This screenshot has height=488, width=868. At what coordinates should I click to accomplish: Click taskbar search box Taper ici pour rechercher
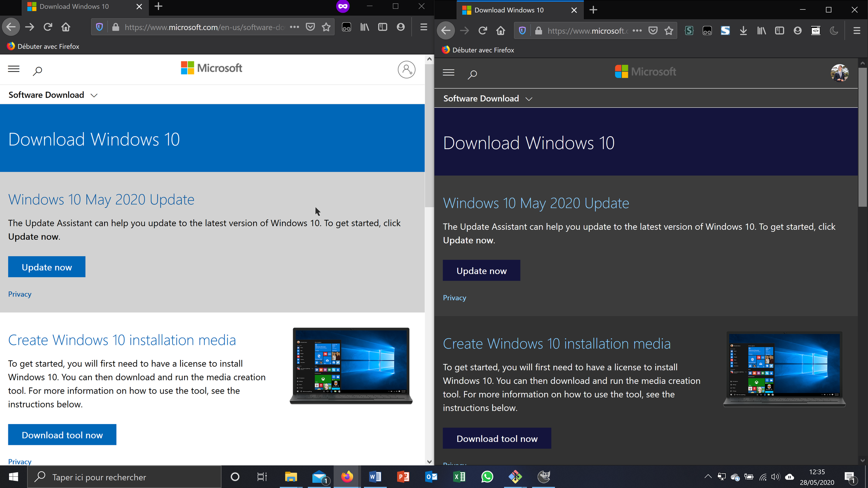pyautogui.click(x=124, y=477)
